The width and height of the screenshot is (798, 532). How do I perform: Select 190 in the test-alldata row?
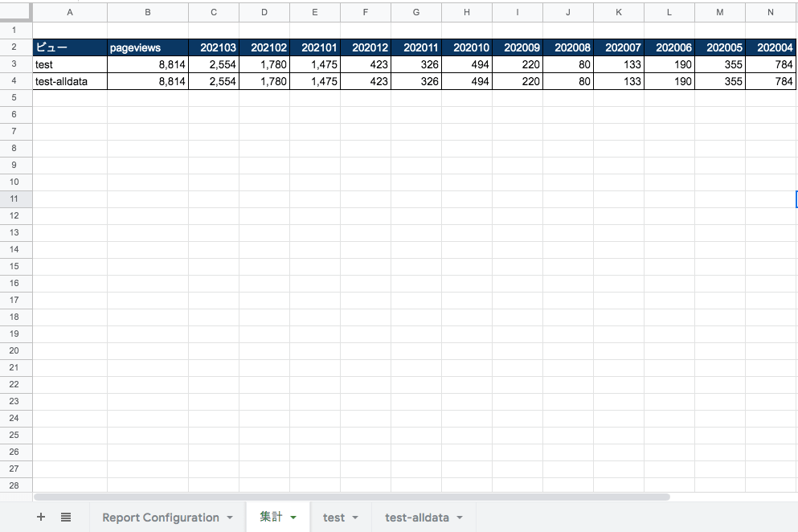(x=669, y=81)
